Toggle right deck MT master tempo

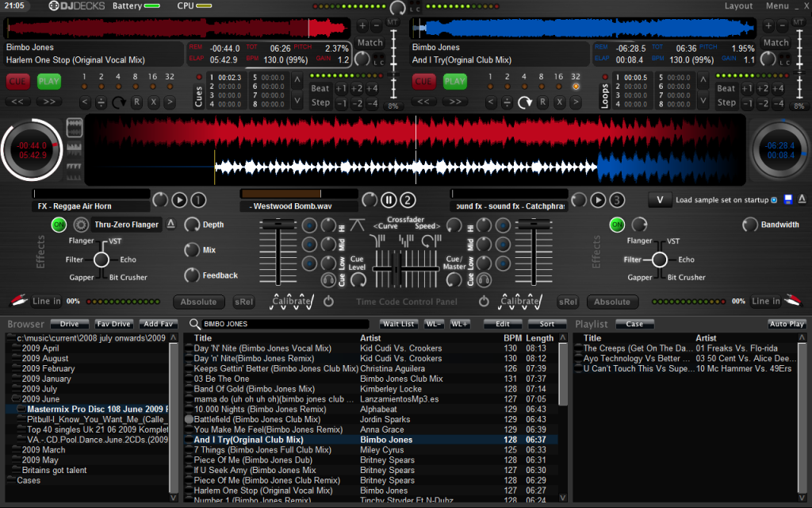click(799, 22)
